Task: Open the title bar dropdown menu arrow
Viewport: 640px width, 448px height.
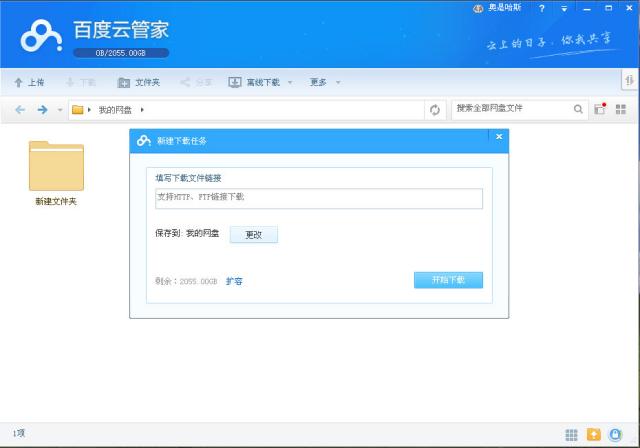Action: (x=564, y=9)
